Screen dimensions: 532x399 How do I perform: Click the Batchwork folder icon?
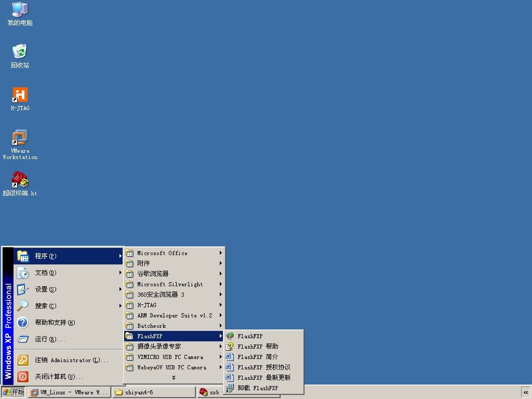point(129,326)
